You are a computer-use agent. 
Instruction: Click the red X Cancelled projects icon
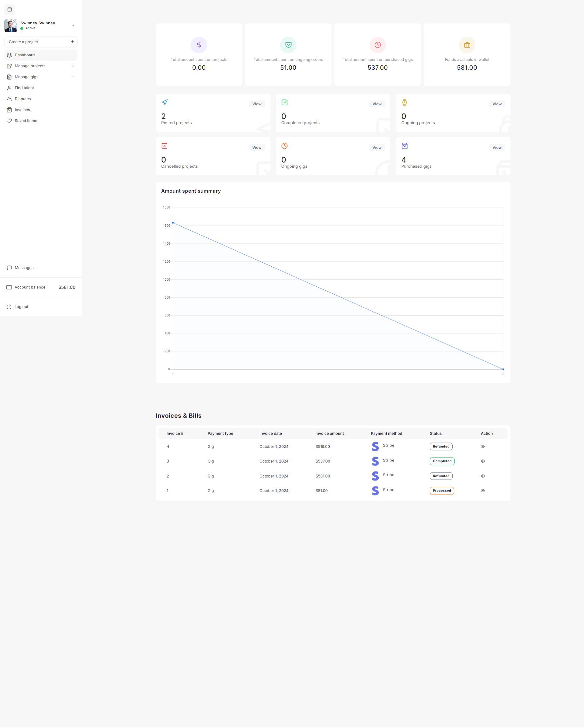click(164, 146)
